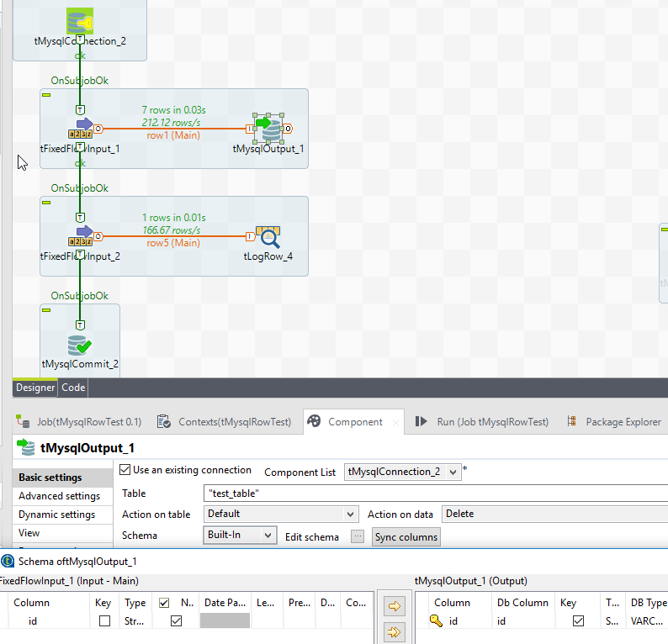Open the Action on table dropdown

(x=281, y=514)
